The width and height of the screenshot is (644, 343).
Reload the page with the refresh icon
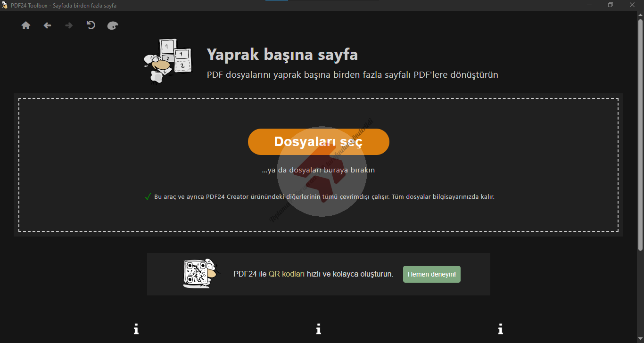point(91,25)
